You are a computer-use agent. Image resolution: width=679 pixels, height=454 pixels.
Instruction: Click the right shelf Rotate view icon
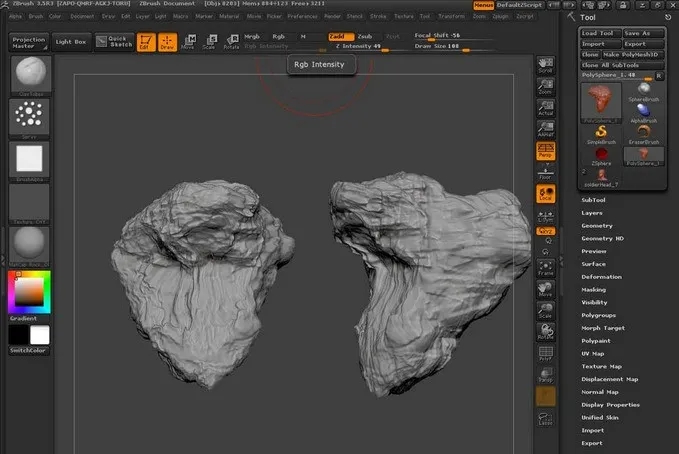tap(546, 332)
